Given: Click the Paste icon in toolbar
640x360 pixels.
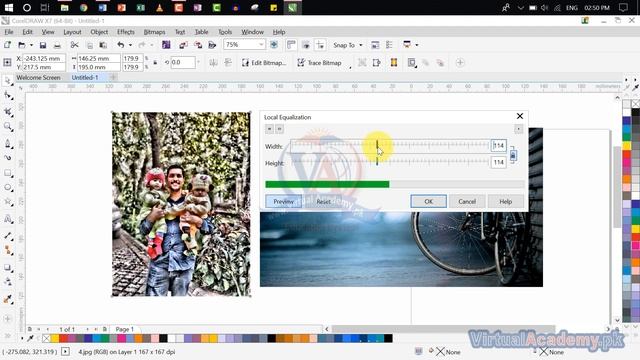Looking at the screenshot, I should pyautogui.click(x=103, y=45).
